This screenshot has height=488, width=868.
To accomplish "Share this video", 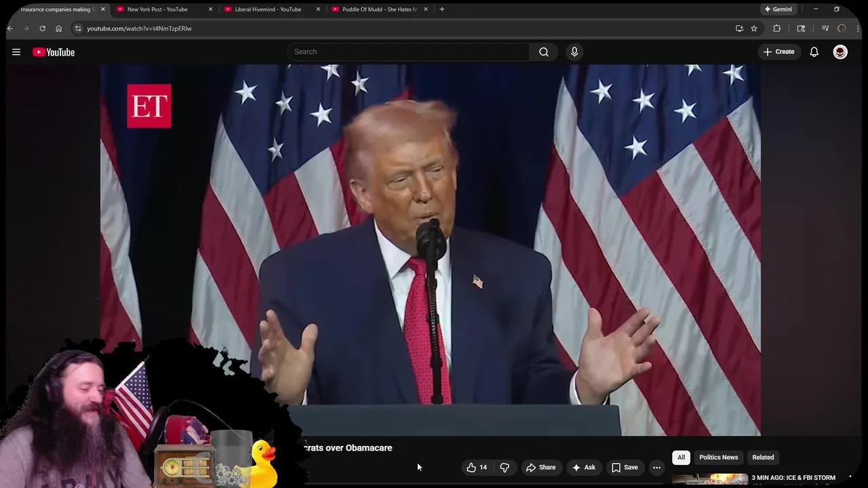I will coord(540,467).
